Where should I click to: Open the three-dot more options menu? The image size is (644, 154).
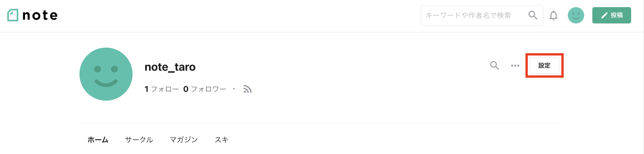pos(515,66)
